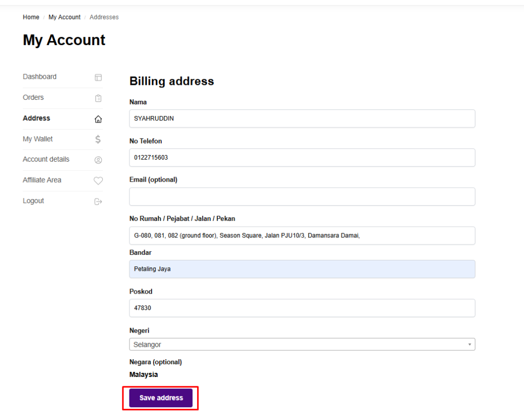Viewport: 524px width, 420px height.
Task: Go to Orders in account menu
Action: [33, 97]
